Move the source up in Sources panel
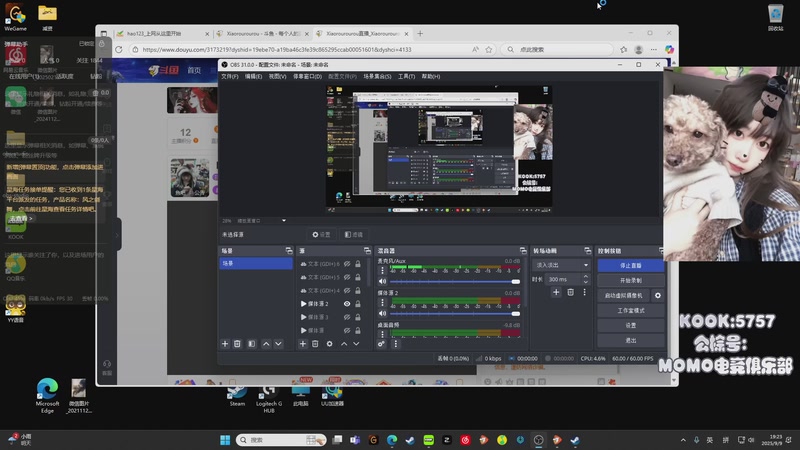Screen dimensions: 800x450 pyautogui.click(x=344, y=344)
